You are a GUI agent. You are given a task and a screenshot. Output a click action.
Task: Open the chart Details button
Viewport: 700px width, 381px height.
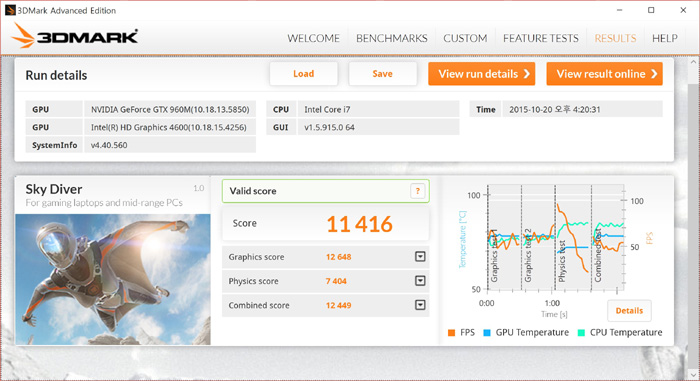629,311
